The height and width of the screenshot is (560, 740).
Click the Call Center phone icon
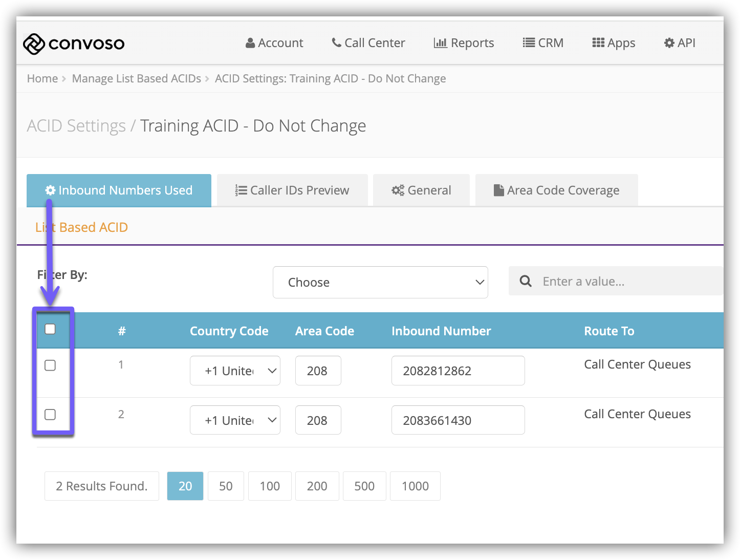pos(336,42)
